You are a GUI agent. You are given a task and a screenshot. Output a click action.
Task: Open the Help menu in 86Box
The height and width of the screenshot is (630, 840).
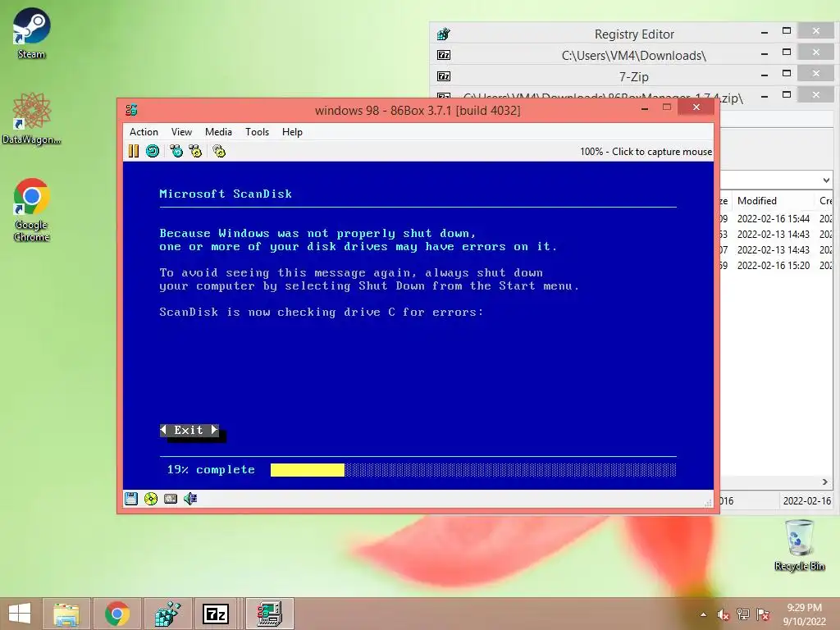pos(293,132)
